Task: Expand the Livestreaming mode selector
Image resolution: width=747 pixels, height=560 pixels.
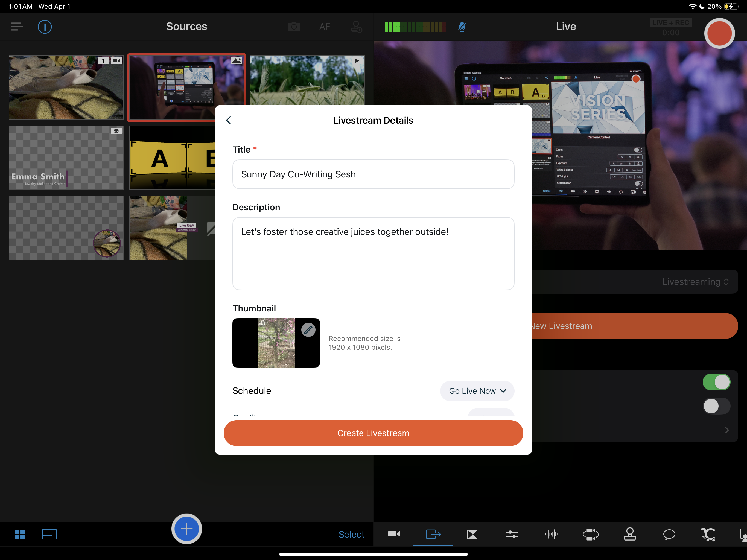Action: click(x=695, y=282)
